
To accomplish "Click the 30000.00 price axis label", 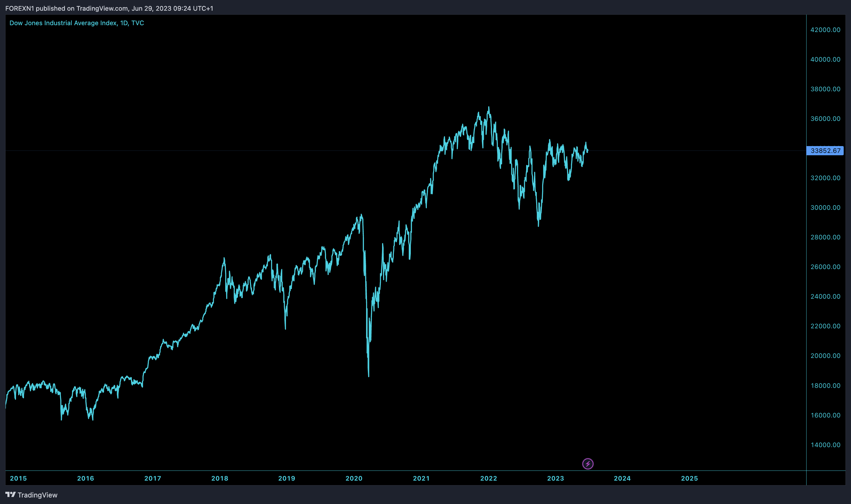I will pyautogui.click(x=826, y=207).
